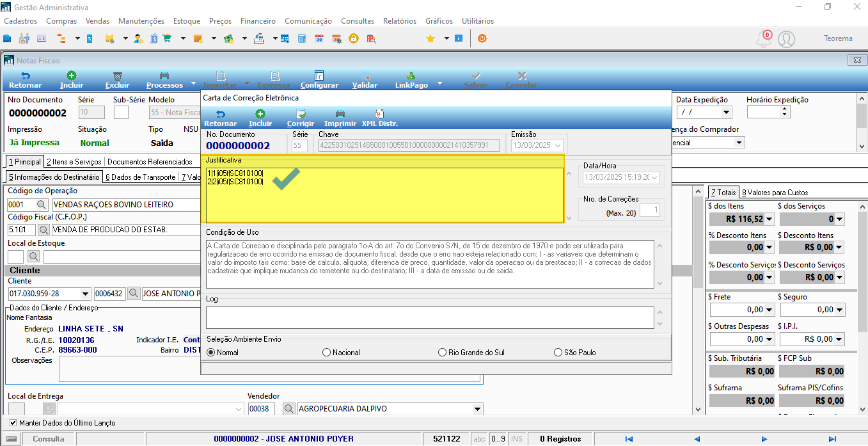Viewport: 868px width, 446px height.
Task: Select the São Paulo radio button
Action: coord(558,353)
